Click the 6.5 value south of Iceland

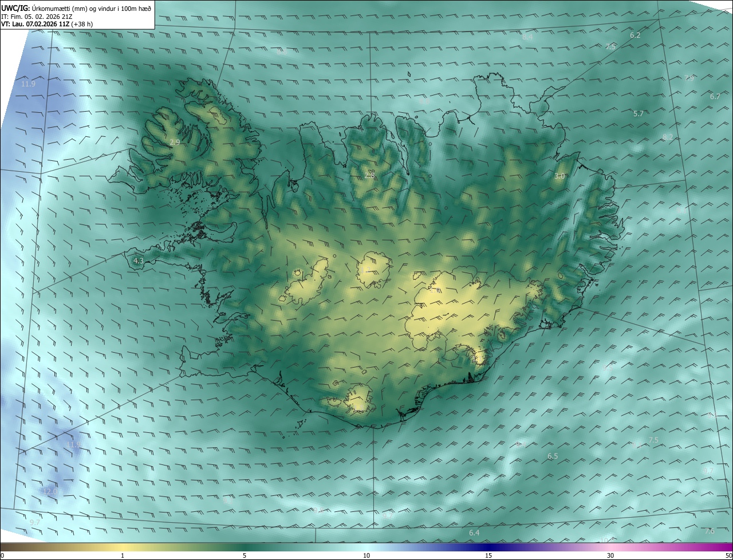(553, 456)
